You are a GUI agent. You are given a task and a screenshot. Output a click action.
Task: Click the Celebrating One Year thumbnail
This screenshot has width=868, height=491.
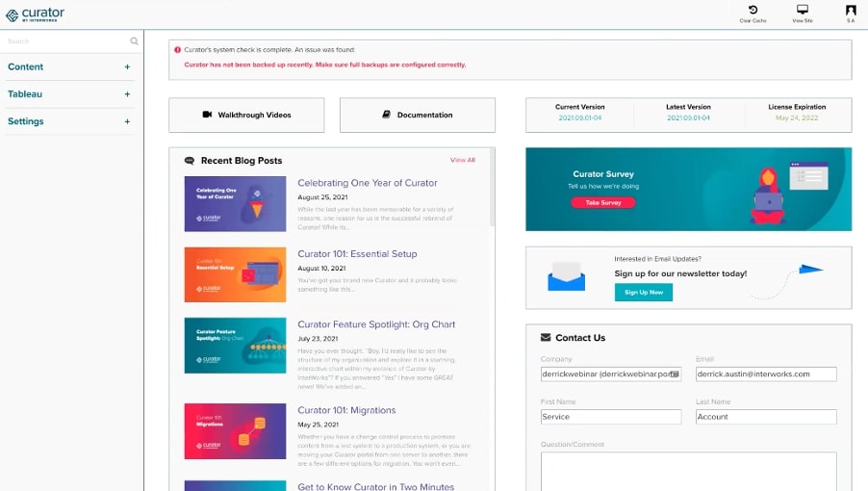pyautogui.click(x=235, y=204)
